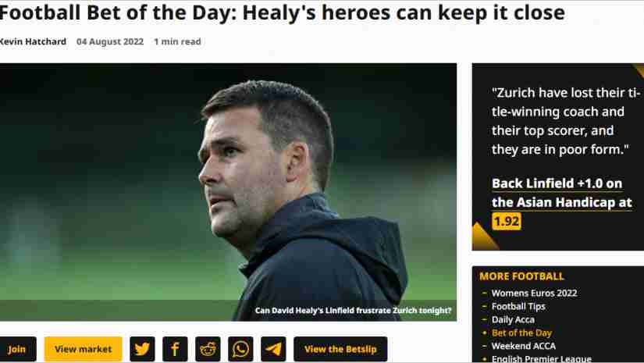Share article via Telegram

pyautogui.click(x=273, y=349)
